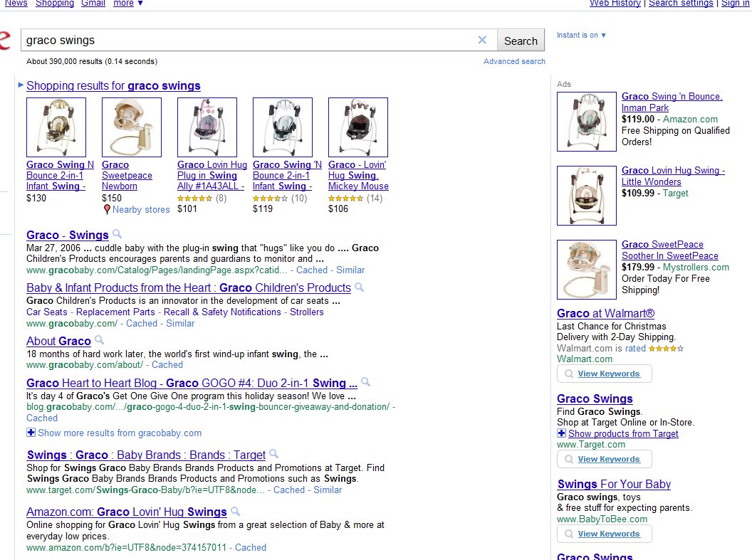Click Recall & Safety Notifications sitelink

coord(222,312)
